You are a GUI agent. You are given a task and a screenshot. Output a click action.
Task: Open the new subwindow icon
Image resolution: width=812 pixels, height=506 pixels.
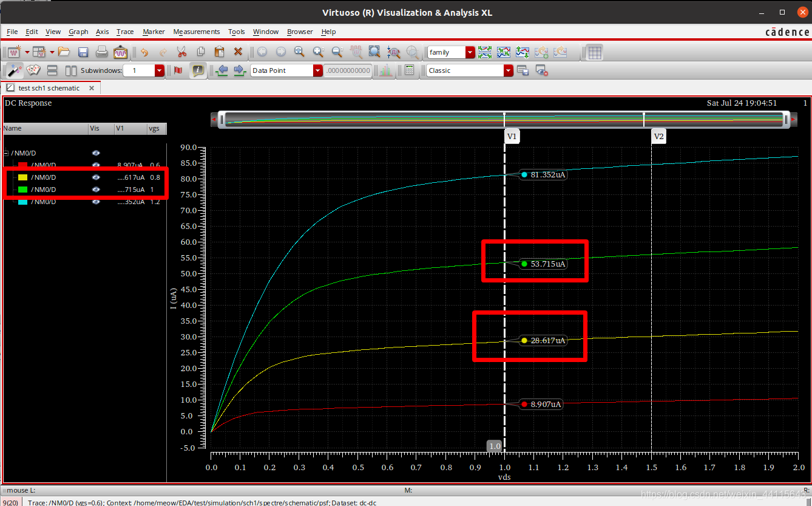(x=39, y=52)
